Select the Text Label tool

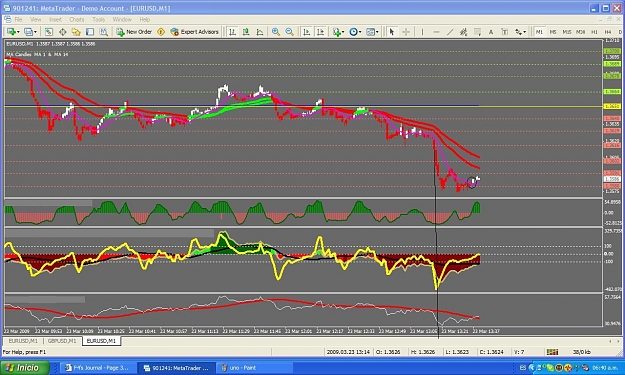pos(504,31)
